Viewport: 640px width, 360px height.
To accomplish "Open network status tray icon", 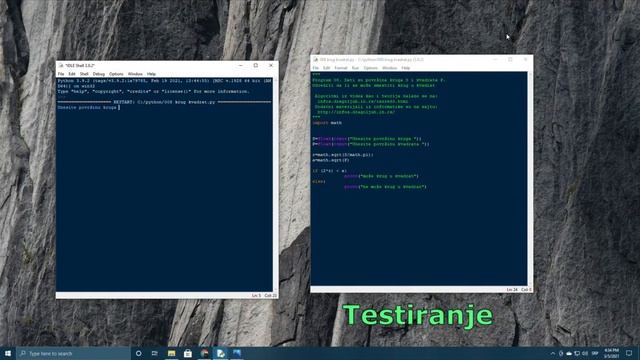I will [x=577, y=353].
